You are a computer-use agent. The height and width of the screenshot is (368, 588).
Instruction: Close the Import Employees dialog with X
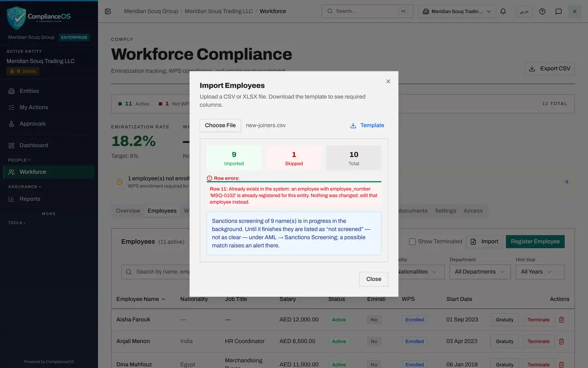pos(388,81)
